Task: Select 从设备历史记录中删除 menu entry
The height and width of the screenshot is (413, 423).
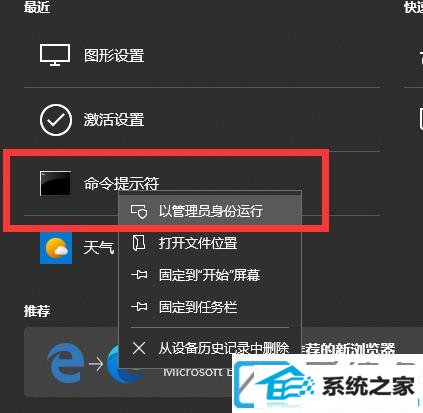Action: click(210, 348)
